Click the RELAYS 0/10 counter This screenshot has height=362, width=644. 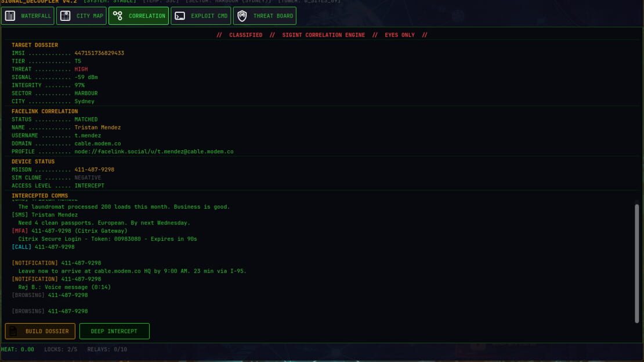tap(107, 350)
